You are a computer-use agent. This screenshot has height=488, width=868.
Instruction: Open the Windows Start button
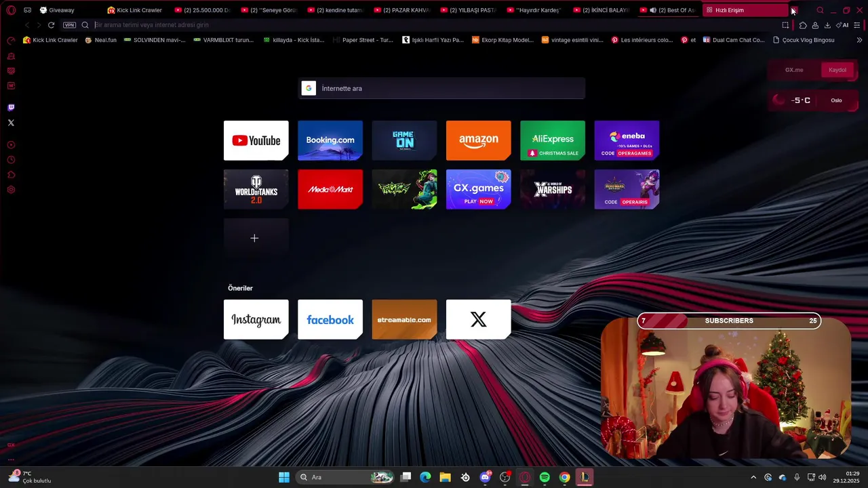284,477
